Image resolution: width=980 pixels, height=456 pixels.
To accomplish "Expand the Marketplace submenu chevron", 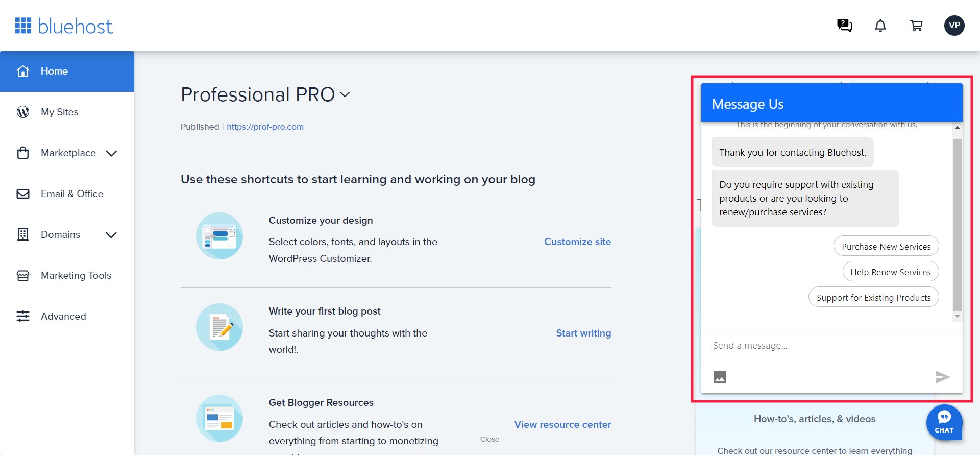I will tap(111, 153).
